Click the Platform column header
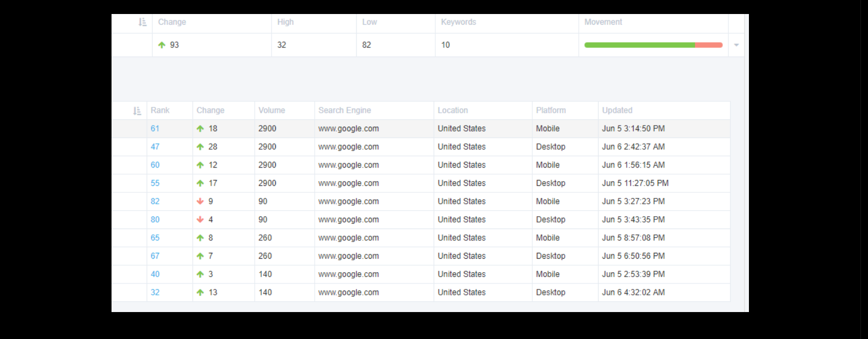Image resolution: width=868 pixels, height=339 pixels. click(551, 110)
